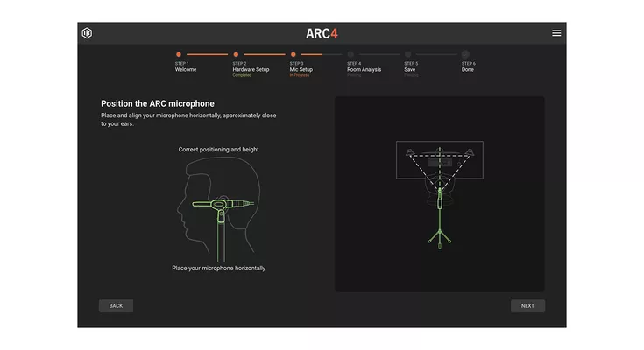
Task: Select the Welcome step label
Action: tap(186, 69)
